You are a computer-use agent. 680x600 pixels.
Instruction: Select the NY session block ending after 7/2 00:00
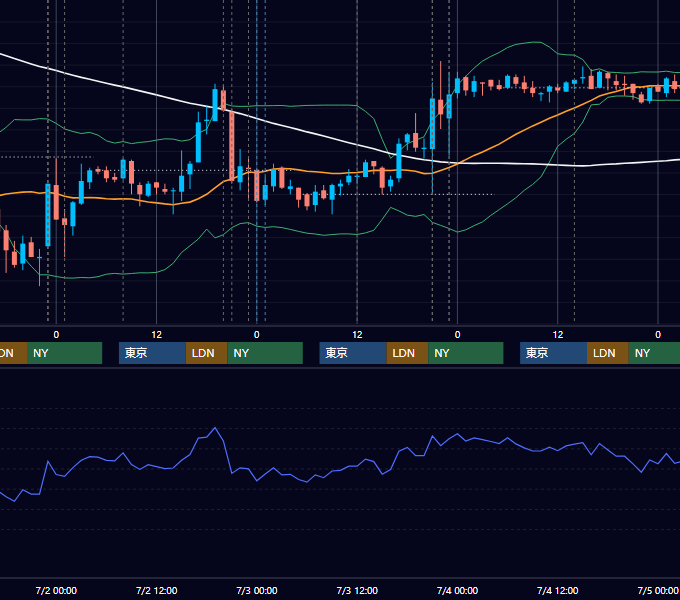64,353
